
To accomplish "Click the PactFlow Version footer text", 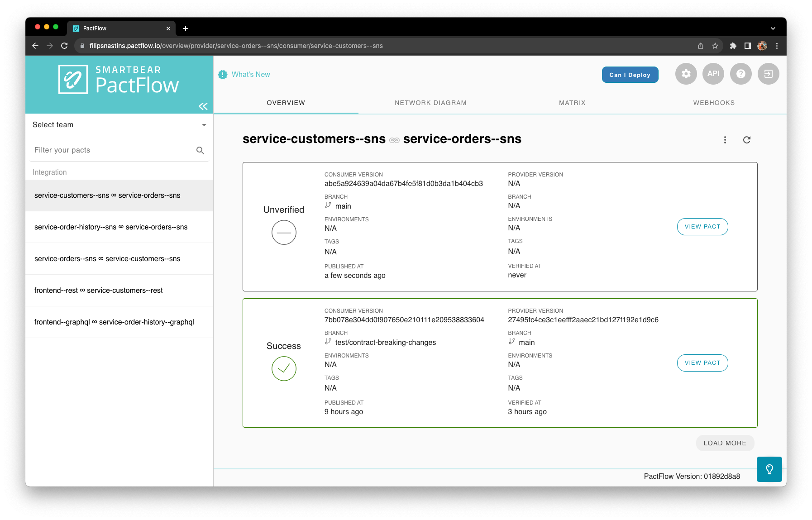I will click(692, 476).
